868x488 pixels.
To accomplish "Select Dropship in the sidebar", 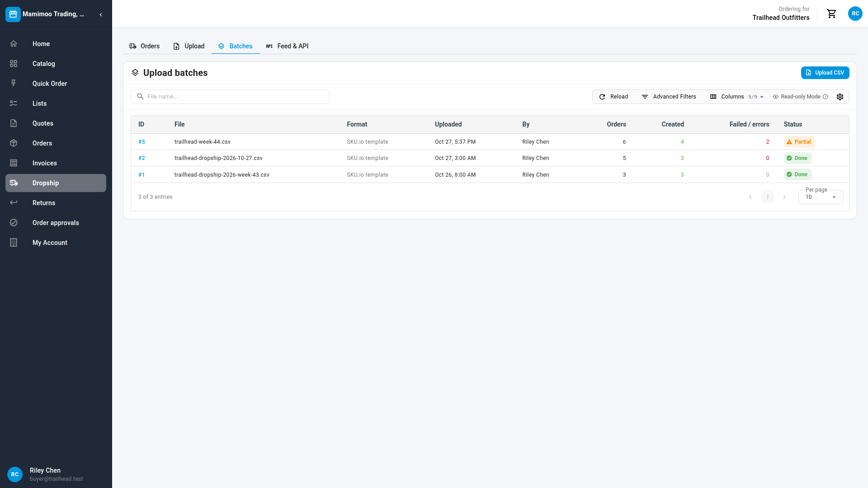I will [56, 183].
